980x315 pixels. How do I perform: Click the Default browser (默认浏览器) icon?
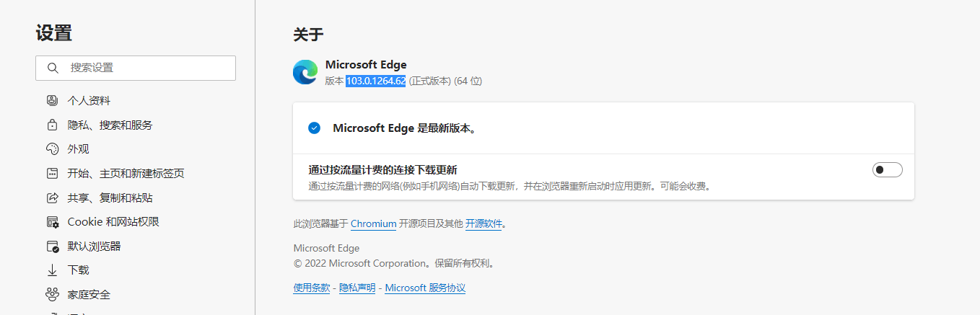(52, 247)
